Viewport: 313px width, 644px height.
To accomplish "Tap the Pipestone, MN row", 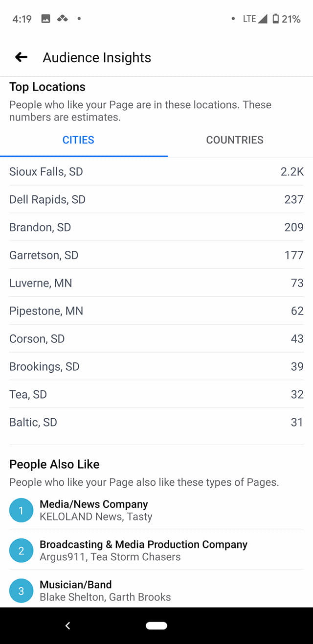I will point(156,310).
